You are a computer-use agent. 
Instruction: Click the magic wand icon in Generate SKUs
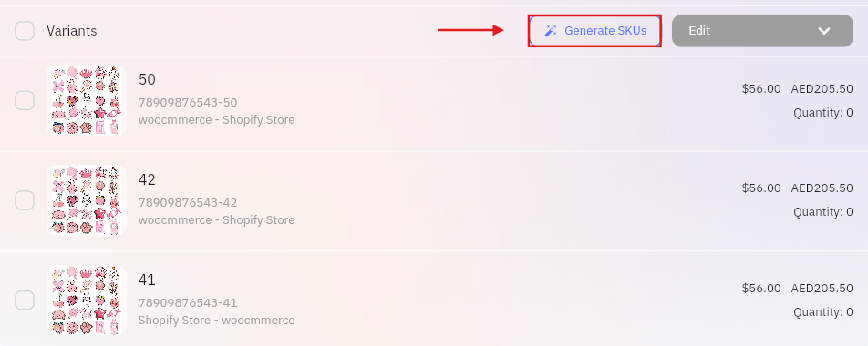click(x=551, y=31)
